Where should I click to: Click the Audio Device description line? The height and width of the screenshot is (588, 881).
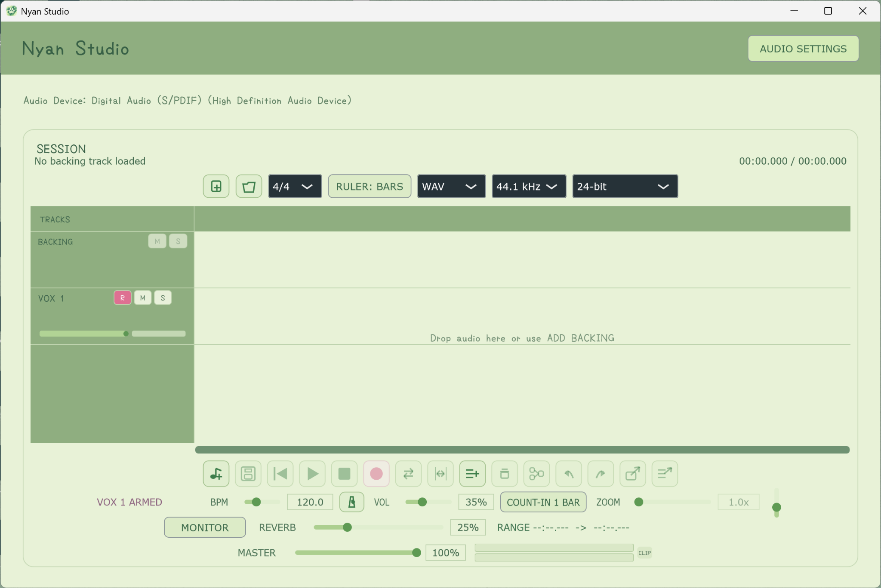click(188, 101)
